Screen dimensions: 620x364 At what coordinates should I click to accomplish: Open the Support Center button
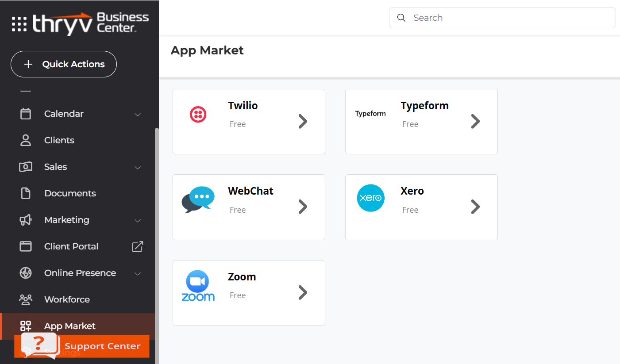(x=82, y=346)
